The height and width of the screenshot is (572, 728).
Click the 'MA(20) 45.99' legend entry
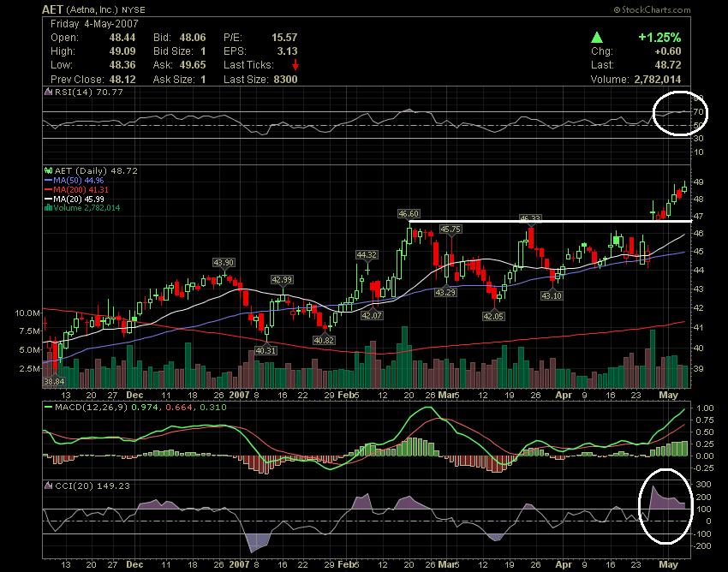[x=79, y=199]
